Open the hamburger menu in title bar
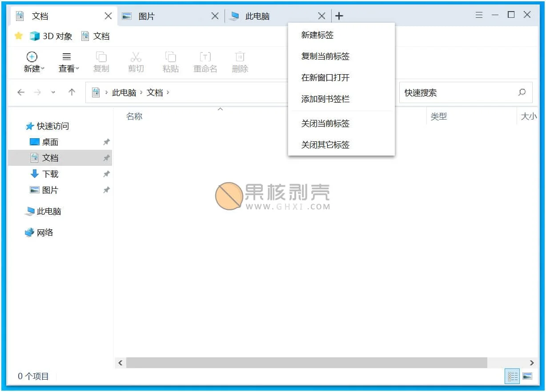546x392 pixels. 479,15
